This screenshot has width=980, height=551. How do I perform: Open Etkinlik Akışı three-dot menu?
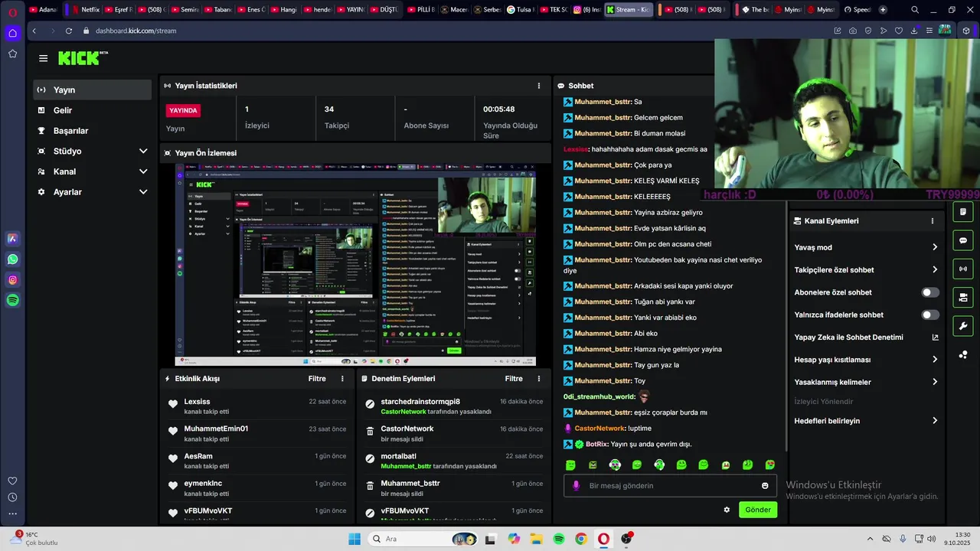coord(342,379)
